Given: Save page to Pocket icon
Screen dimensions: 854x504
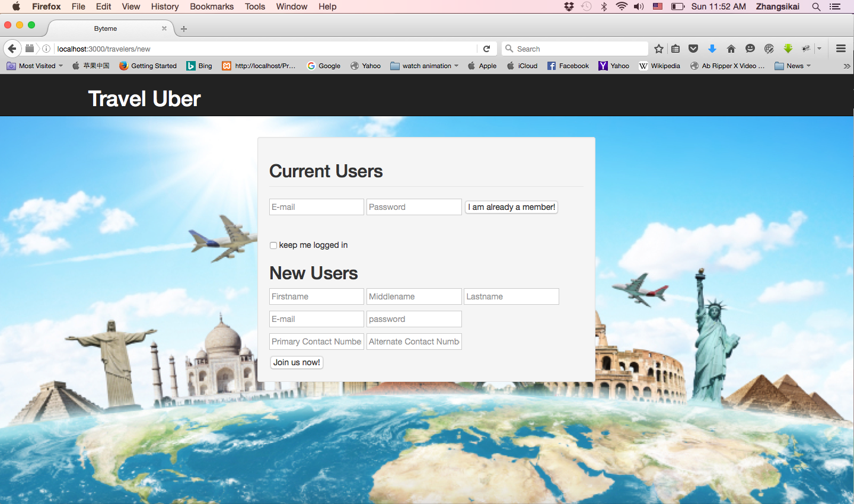Looking at the screenshot, I should point(693,49).
